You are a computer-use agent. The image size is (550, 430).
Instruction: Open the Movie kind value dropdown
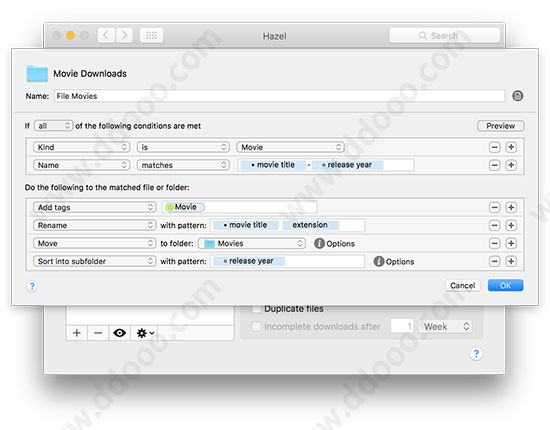click(290, 147)
